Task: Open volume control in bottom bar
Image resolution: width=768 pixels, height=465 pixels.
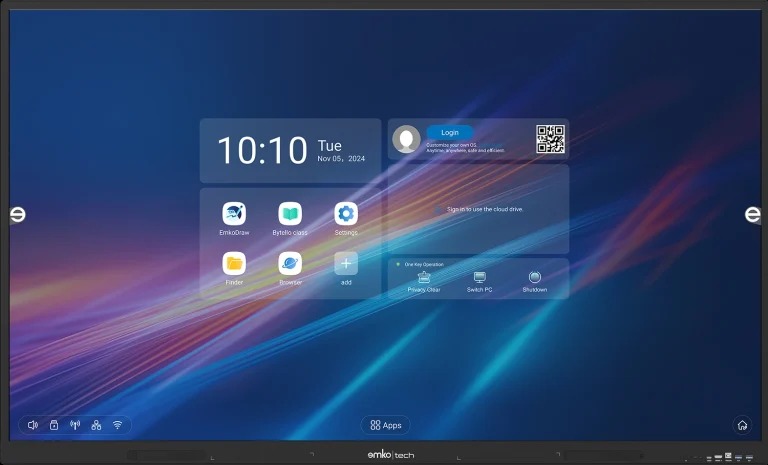Action: (33, 425)
